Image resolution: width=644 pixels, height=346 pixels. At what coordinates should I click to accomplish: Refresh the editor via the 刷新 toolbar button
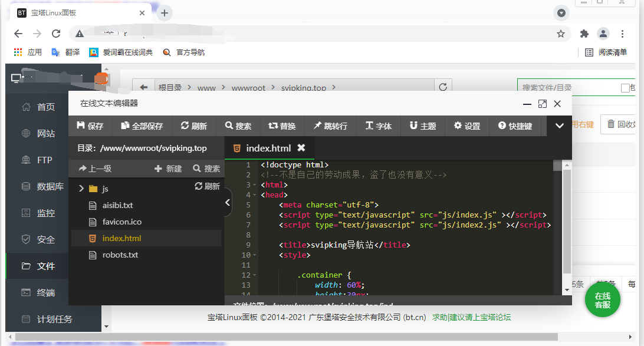[194, 126]
